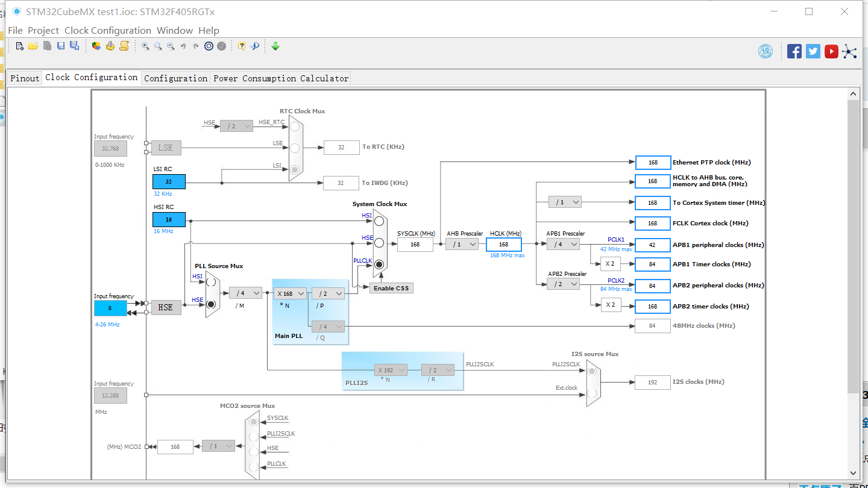Open the PLL /M divider dropdown
Screen dimensions: 868x488
click(x=245, y=293)
